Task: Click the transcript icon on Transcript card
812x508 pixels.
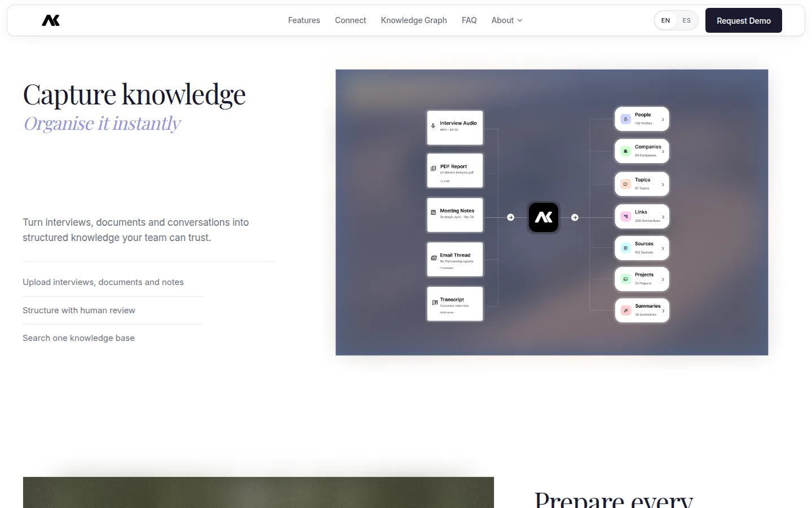Action: tap(435, 303)
